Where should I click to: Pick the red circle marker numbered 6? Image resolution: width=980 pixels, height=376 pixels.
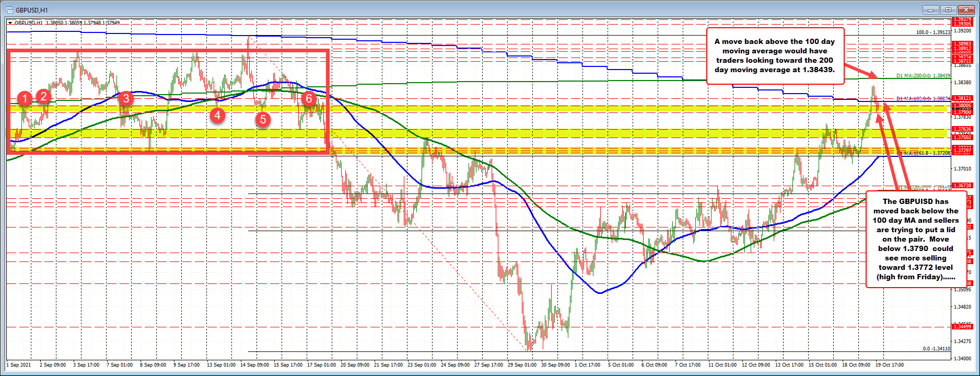point(309,98)
